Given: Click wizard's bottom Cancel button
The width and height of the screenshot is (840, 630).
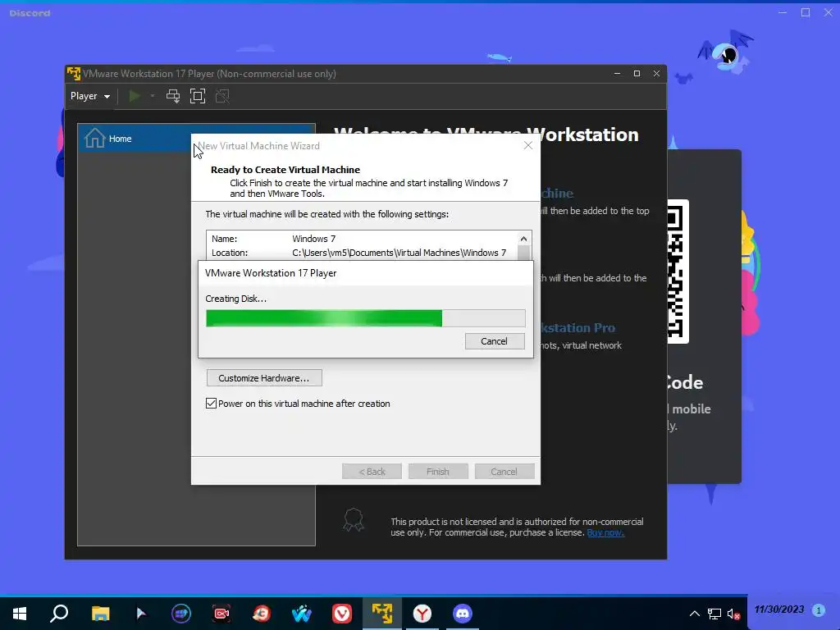Looking at the screenshot, I should tap(504, 472).
